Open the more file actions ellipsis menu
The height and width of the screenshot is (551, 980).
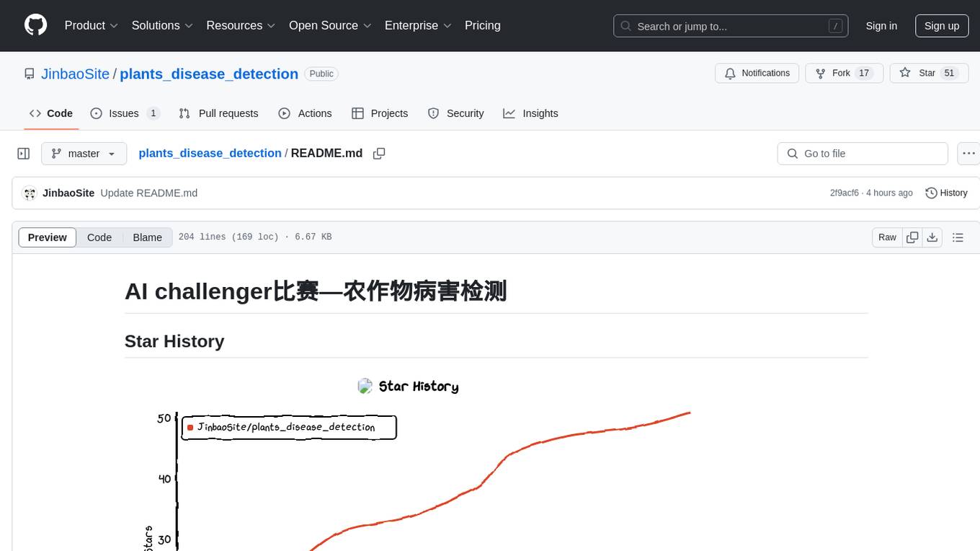point(968,154)
